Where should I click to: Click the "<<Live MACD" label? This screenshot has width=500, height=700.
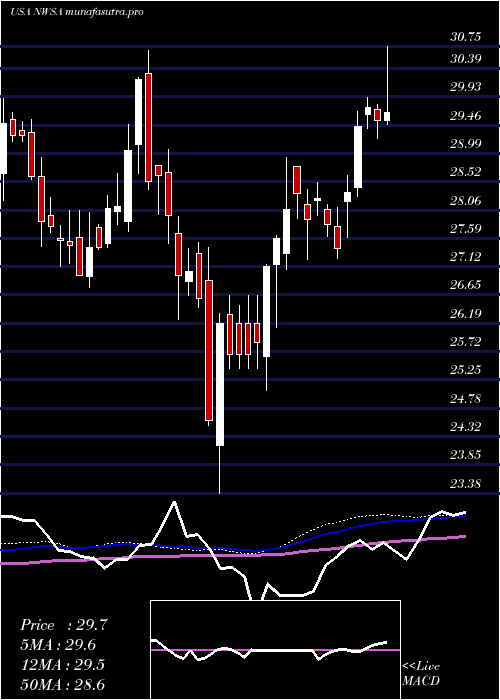[x=421, y=674]
